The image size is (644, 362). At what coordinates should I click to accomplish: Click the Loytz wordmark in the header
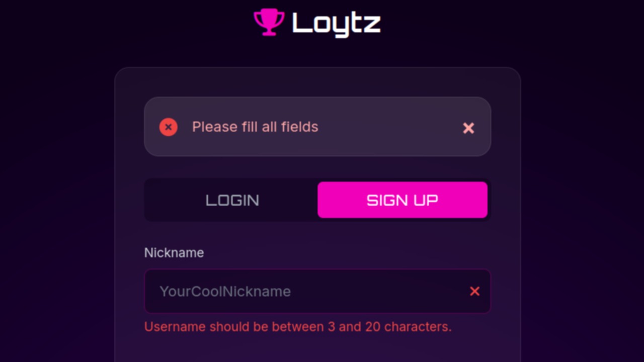(336, 24)
